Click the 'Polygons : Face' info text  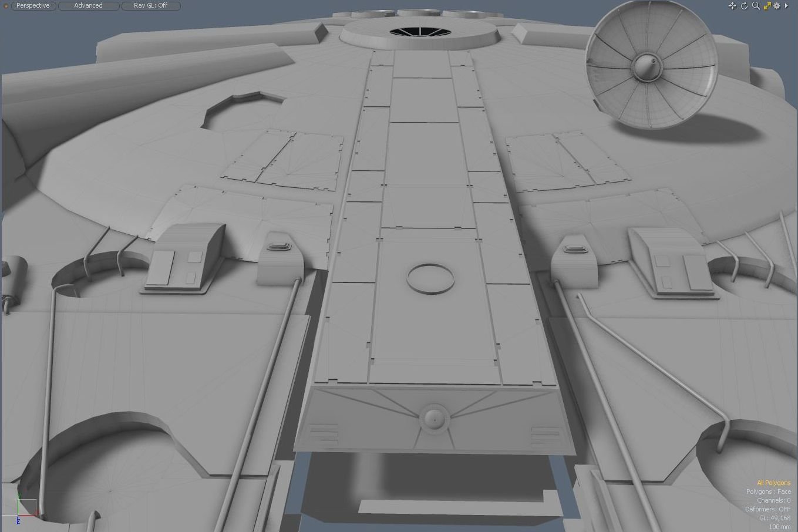pyautogui.click(x=769, y=491)
